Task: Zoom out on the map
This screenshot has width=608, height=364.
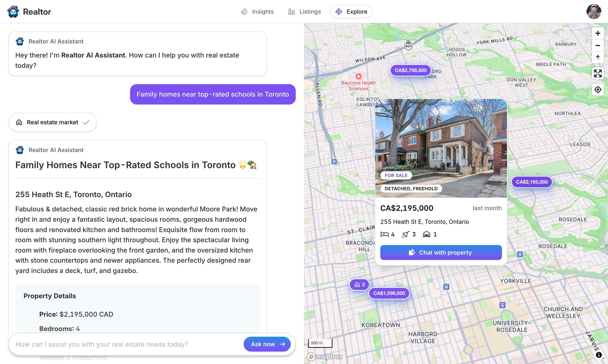Action: pyautogui.click(x=598, y=46)
